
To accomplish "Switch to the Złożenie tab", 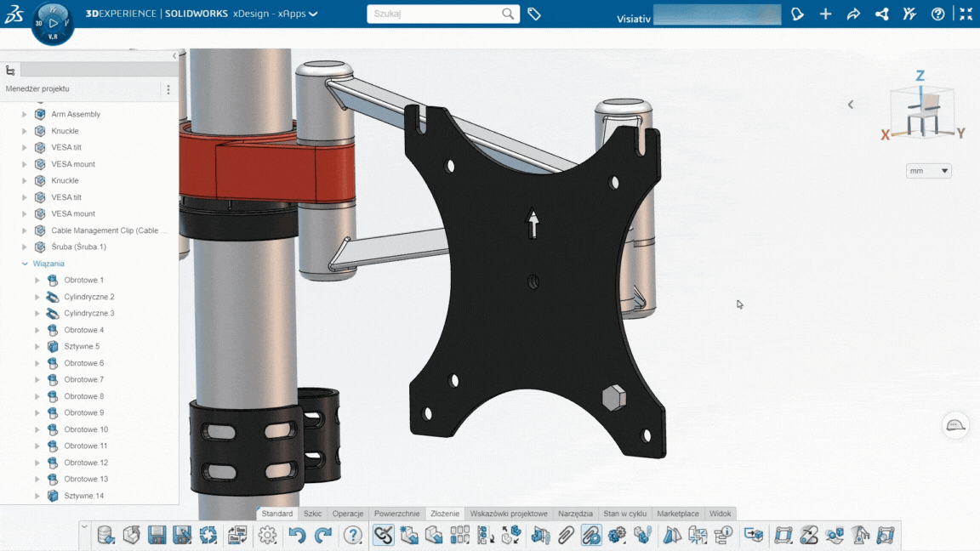I will [x=445, y=514].
